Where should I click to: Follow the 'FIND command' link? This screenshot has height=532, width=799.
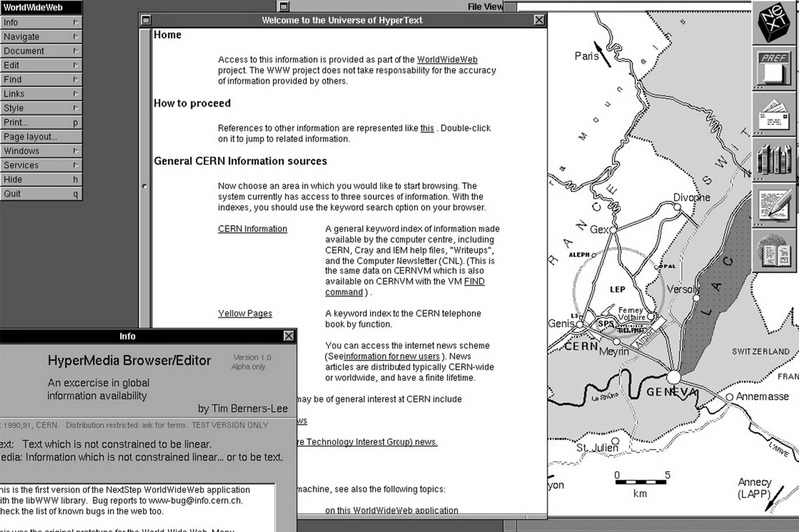(x=474, y=282)
